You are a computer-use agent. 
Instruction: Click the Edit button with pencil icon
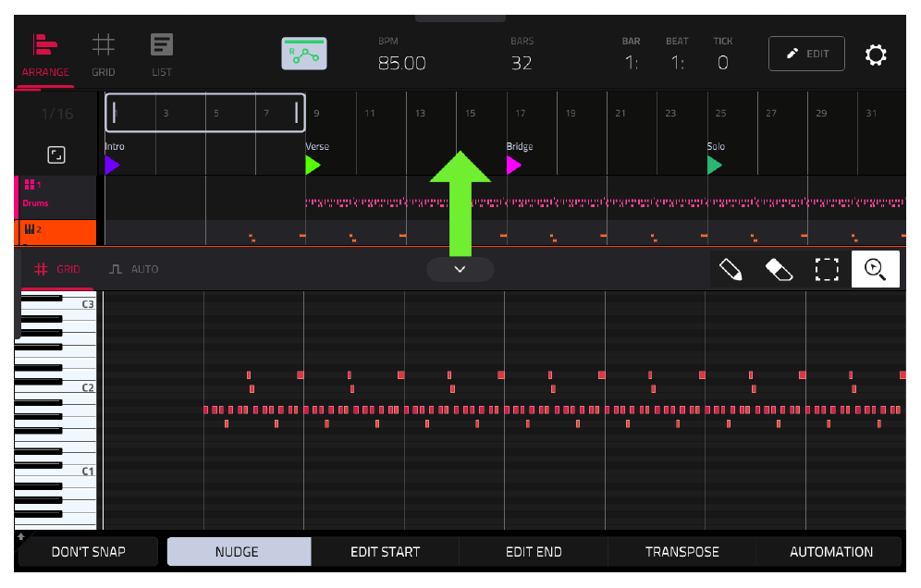(x=806, y=54)
